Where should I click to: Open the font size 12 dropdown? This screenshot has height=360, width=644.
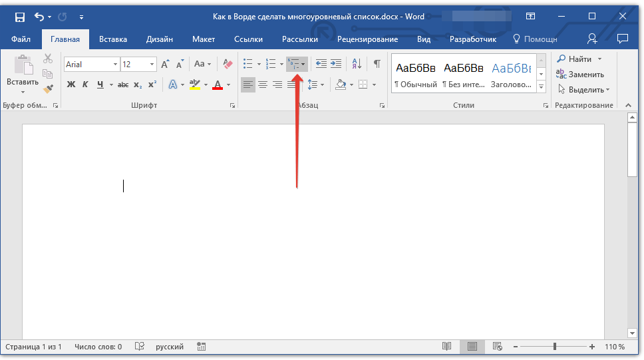pos(152,65)
